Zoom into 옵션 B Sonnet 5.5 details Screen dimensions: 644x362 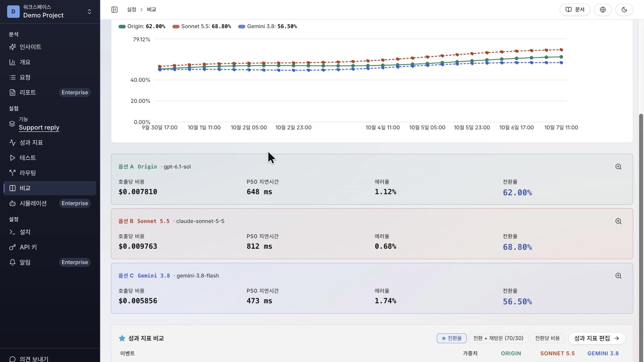pyautogui.click(x=619, y=221)
